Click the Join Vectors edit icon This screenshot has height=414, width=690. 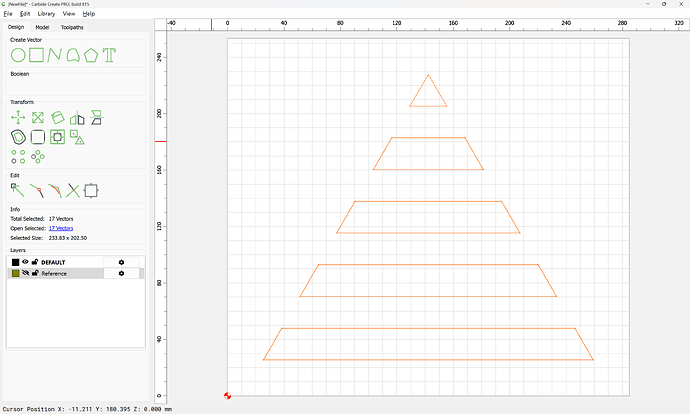(37, 191)
